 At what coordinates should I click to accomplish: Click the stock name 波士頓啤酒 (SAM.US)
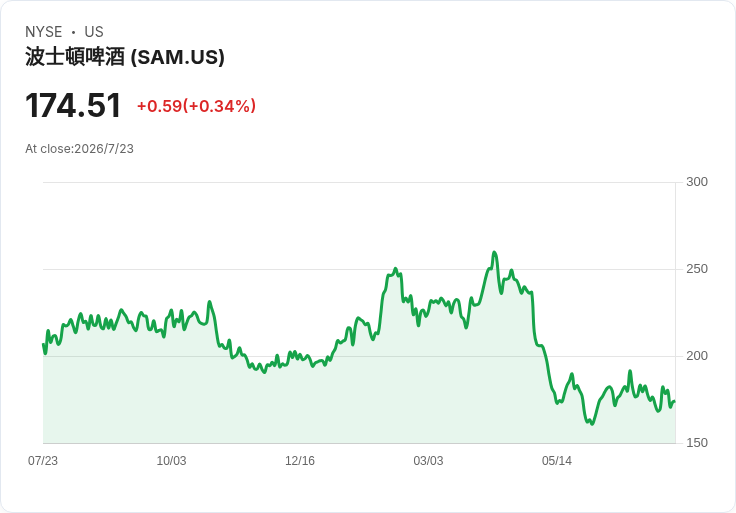coord(125,57)
